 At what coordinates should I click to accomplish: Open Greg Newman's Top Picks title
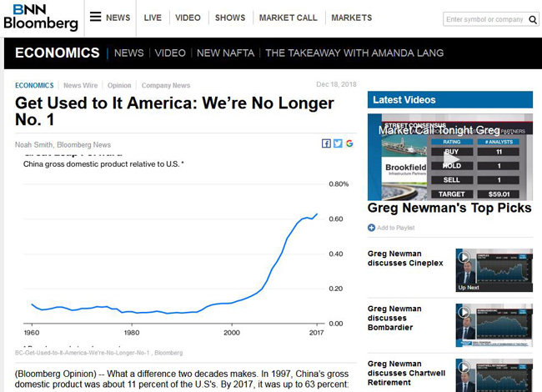(x=449, y=208)
